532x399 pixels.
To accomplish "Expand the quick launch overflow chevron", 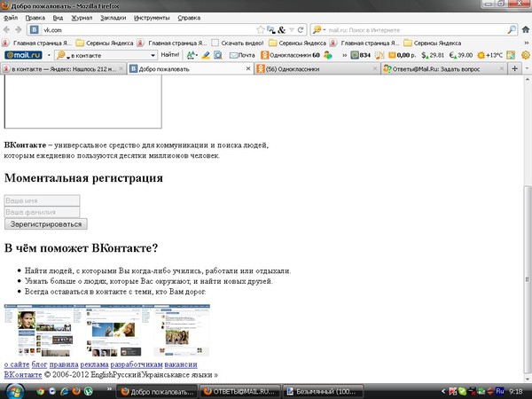I will pyautogui.click(x=109, y=389).
